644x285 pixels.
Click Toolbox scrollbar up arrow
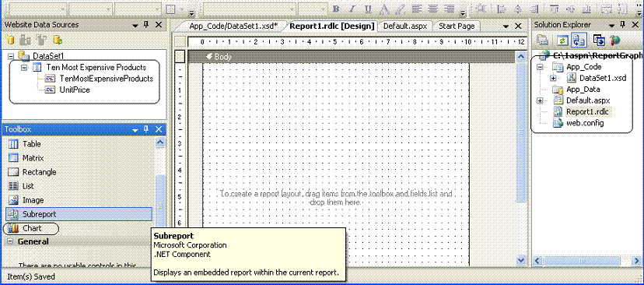160,142
